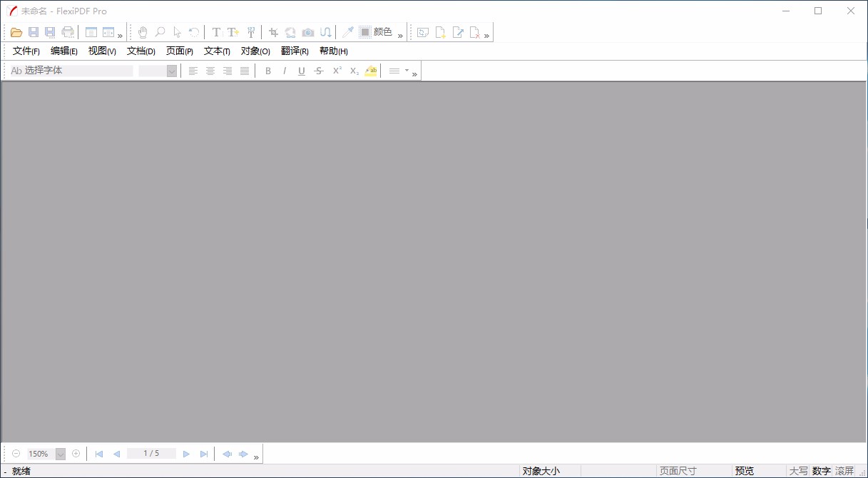Toggle Subscript formatting
Viewport: 868px width, 478px height.
coord(354,71)
